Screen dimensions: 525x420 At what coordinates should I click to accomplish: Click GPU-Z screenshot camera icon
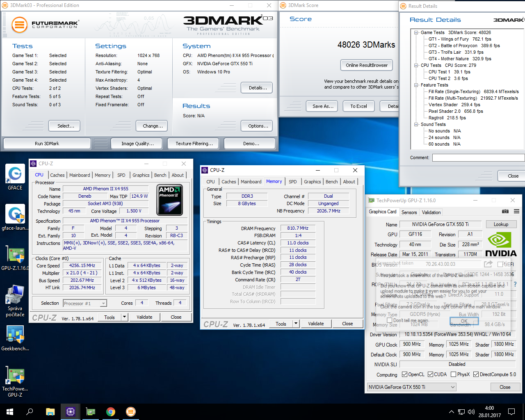click(505, 211)
